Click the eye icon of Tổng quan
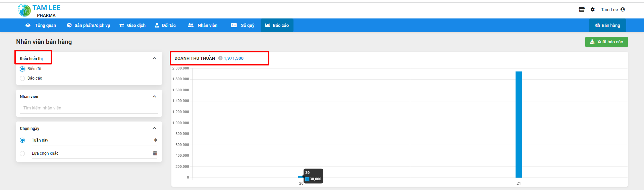Screen dimensions: 644x190 pyautogui.click(x=28, y=26)
